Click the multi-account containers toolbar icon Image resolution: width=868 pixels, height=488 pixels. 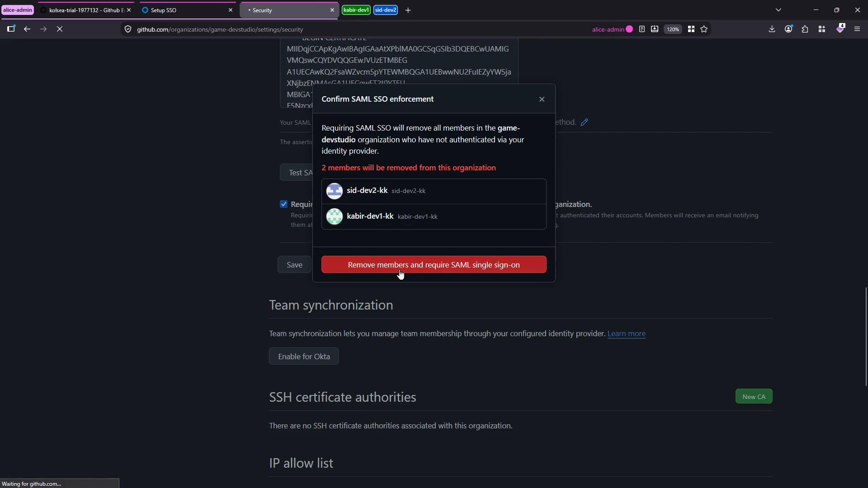[x=822, y=29]
